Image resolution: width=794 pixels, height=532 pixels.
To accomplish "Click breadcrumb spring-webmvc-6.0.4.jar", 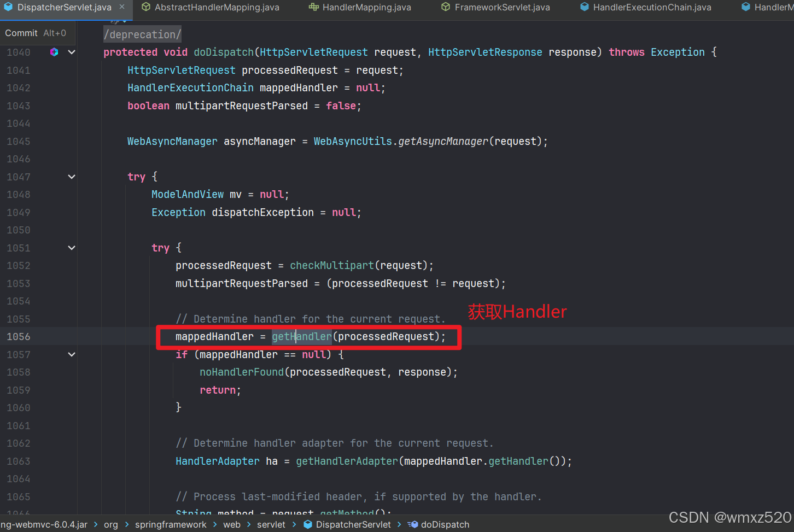I will [44, 524].
